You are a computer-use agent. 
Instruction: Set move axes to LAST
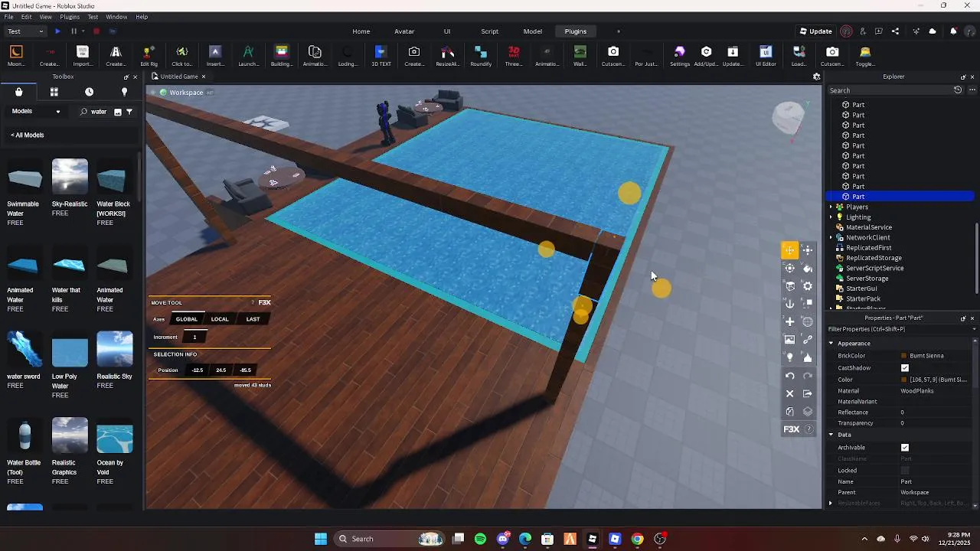pyautogui.click(x=253, y=319)
